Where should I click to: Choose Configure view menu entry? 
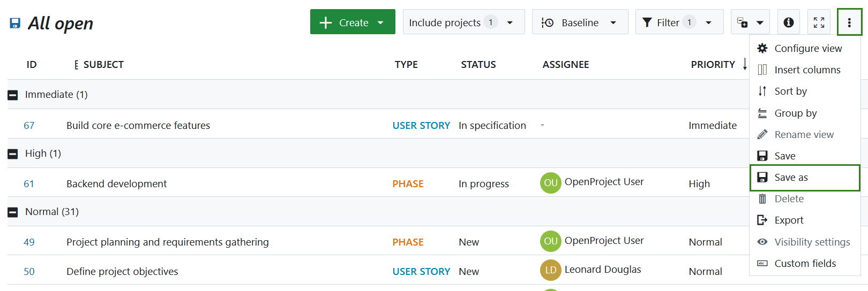807,49
